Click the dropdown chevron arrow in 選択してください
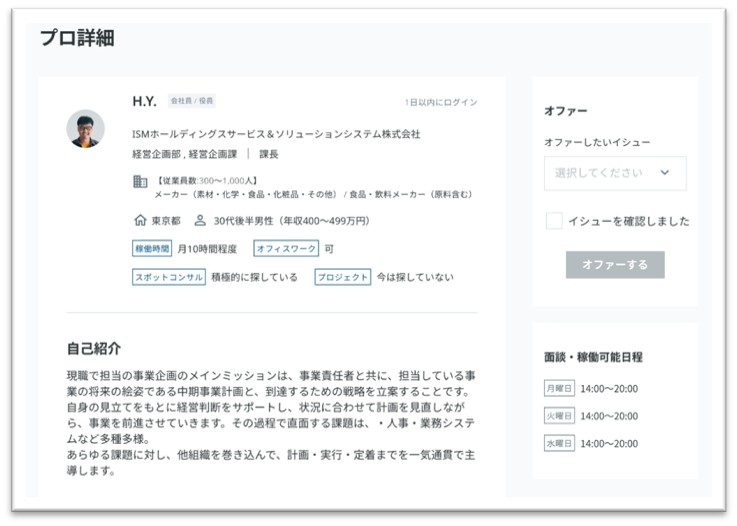Image resolution: width=737 pixels, height=526 pixels. click(665, 173)
